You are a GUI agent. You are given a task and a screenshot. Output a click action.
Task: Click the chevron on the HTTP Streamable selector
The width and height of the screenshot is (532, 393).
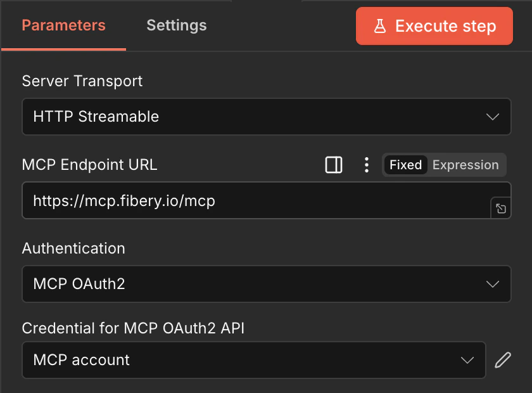point(493,117)
